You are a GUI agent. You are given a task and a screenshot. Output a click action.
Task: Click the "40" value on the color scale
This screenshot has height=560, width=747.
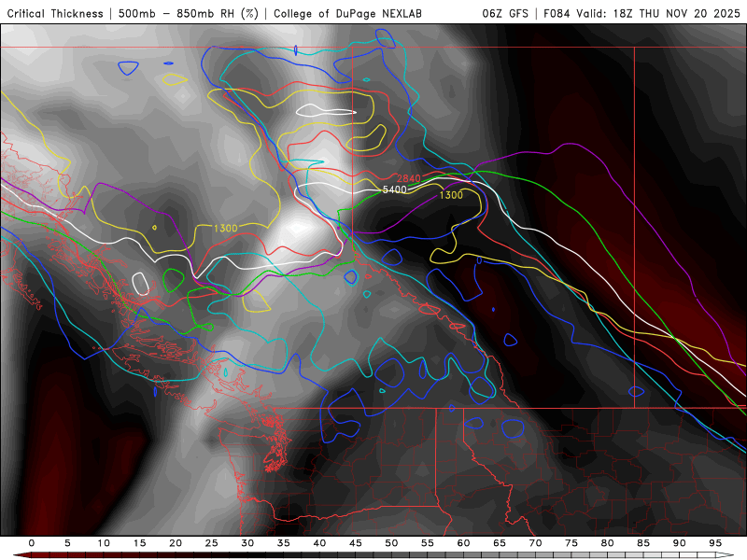(319, 543)
